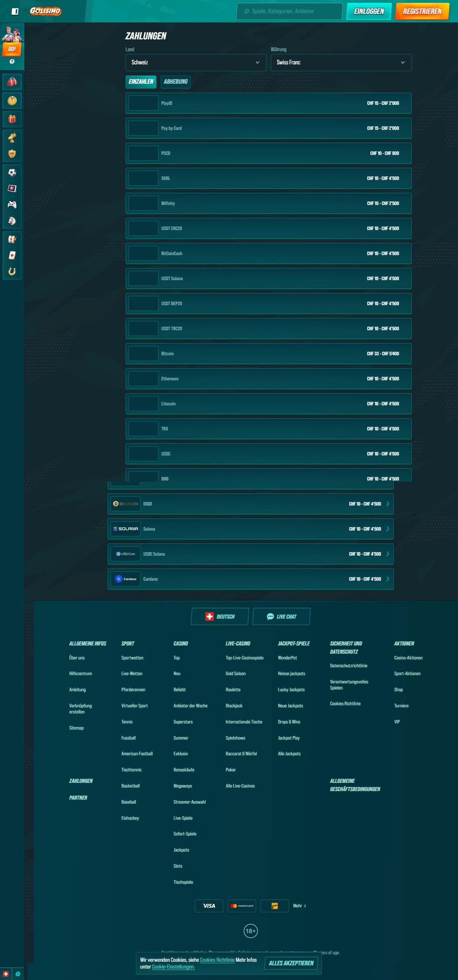This screenshot has width=458, height=980.
Task: Click the Dogecoin logo thumbnail
Action: pyautogui.click(x=126, y=504)
